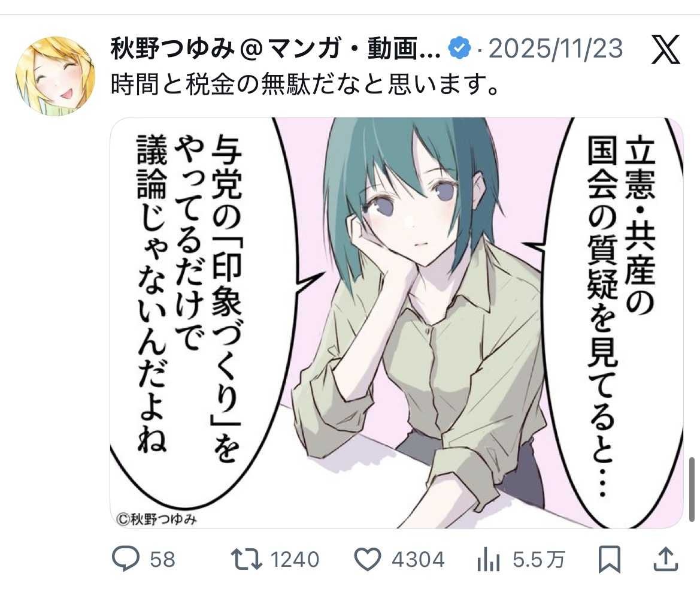Click the 58 replies count
The width and height of the screenshot is (700, 592).
pyautogui.click(x=162, y=560)
